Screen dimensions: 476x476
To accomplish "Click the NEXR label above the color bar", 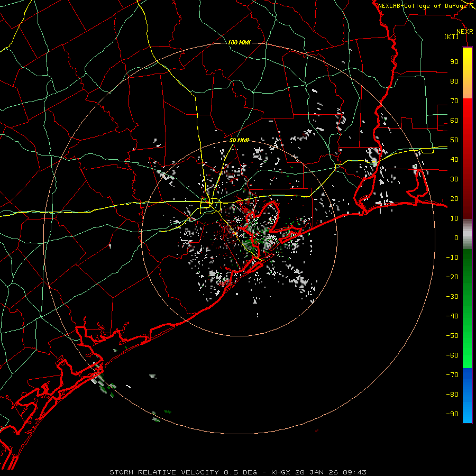I will pyautogui.click(x=465, y=32).
